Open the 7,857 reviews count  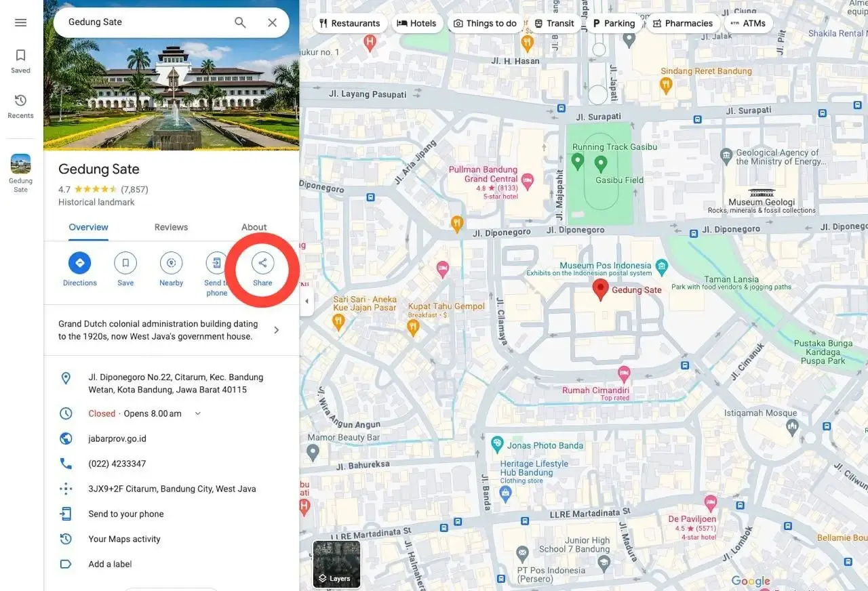click(x=134, y=189)
